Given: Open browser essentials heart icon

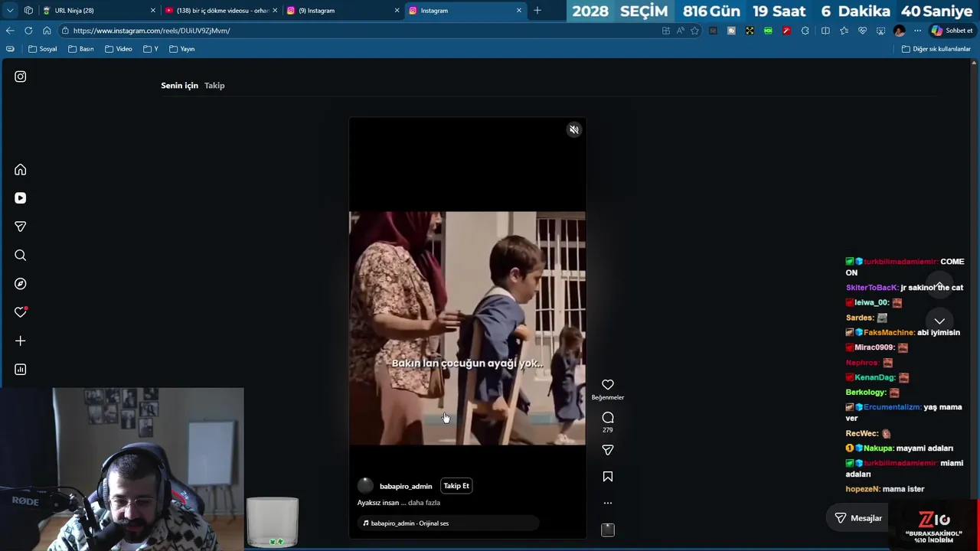Looking at the screenshot, I should coord(862,31).
